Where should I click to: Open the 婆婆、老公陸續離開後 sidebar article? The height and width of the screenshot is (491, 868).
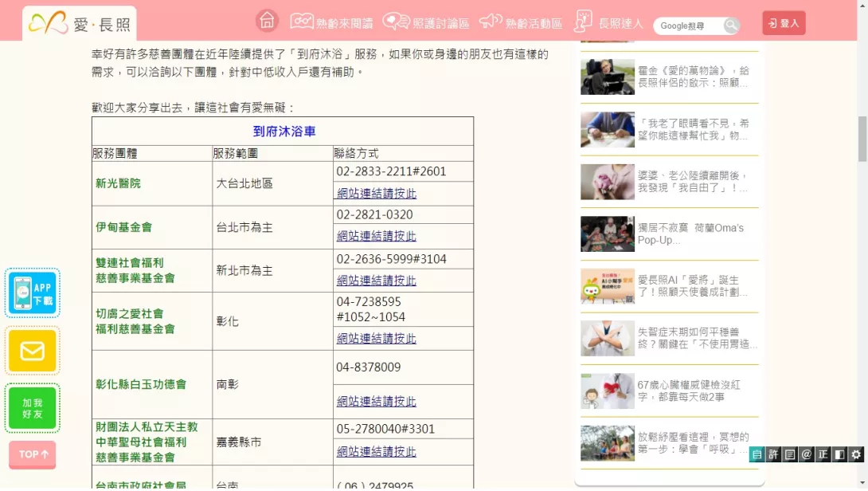(x=669, y=181)
